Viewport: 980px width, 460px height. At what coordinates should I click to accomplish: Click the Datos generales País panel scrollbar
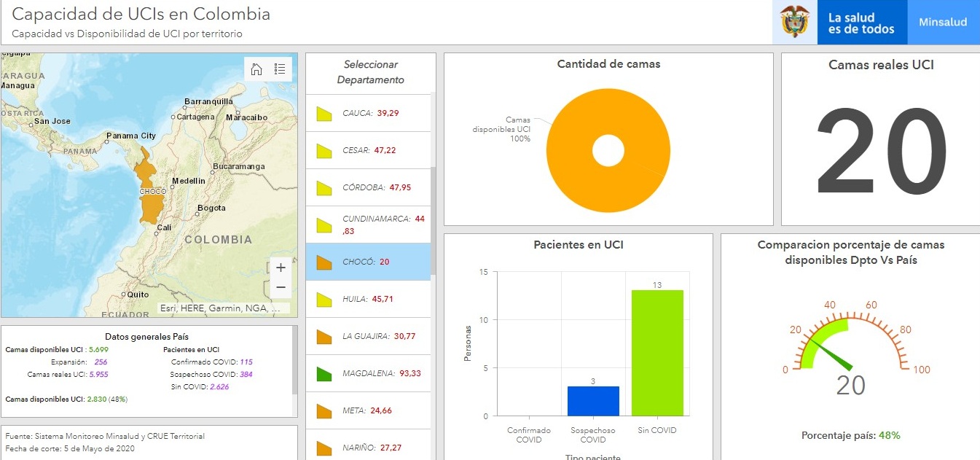pyautogui.click(x=294, y=360)
